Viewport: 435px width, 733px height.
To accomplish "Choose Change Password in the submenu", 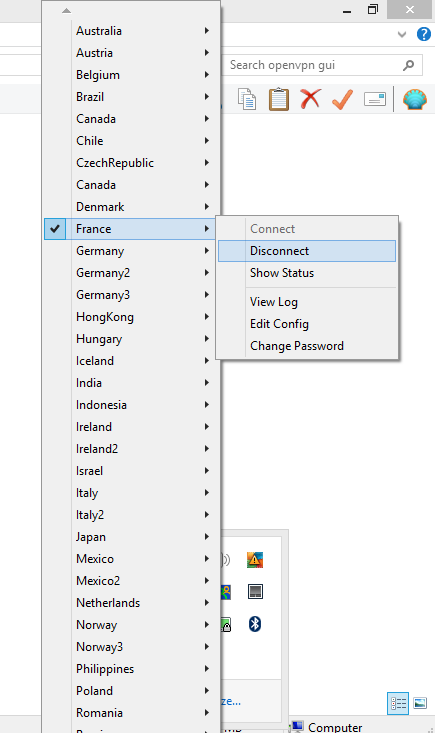I will click(x=307, y=346).
